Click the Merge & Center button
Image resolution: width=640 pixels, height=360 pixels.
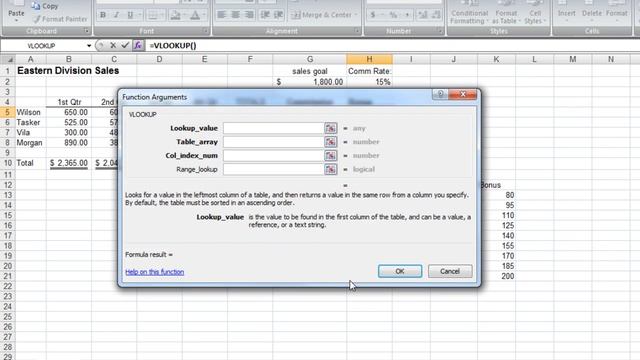point(324,15)
